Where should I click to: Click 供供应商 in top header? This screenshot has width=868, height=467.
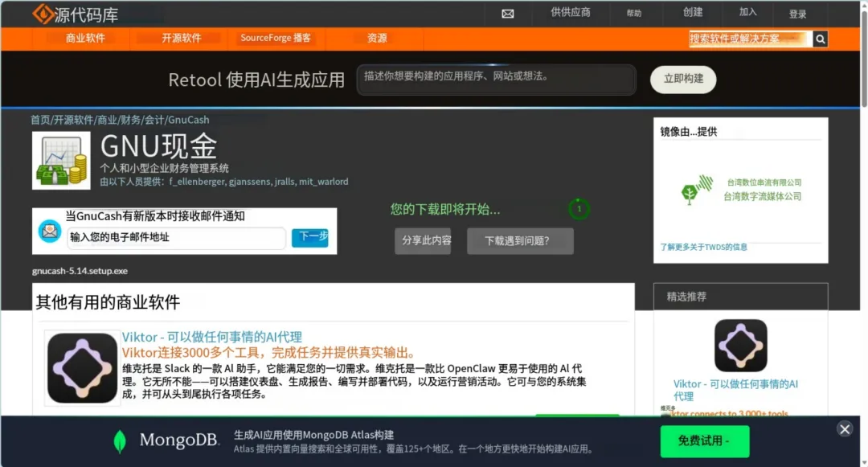571,12
